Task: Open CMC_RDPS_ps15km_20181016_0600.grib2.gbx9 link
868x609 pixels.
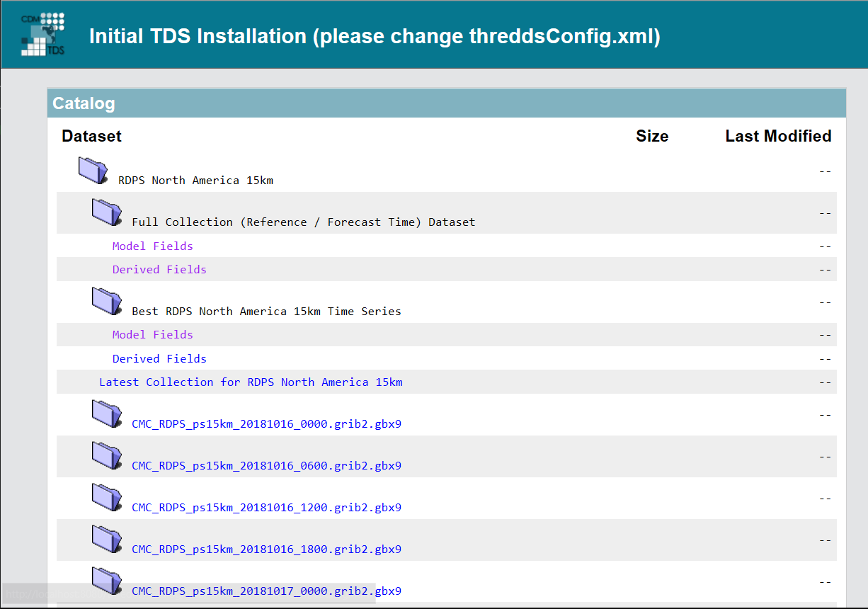Action: click(266, 466)
